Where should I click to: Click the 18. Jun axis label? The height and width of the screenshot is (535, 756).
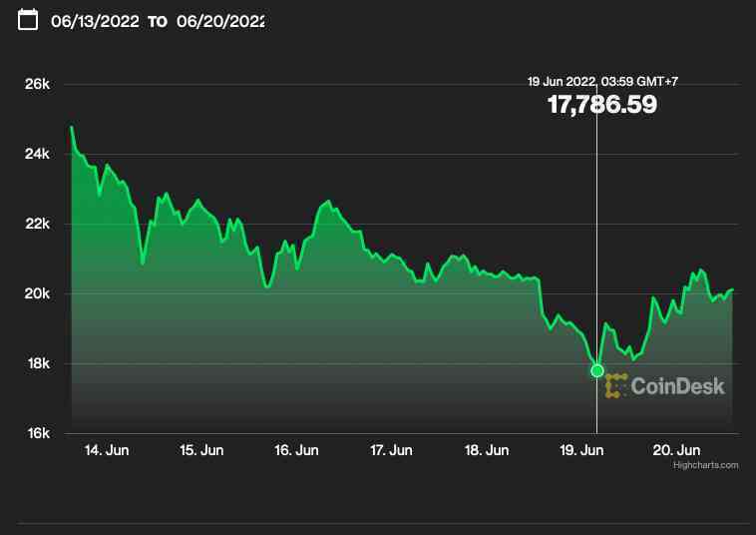pos(487,450)
